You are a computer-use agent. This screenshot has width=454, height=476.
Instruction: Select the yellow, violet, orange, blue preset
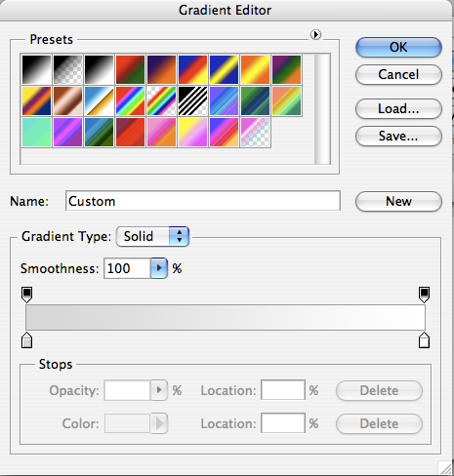[36, 100]
